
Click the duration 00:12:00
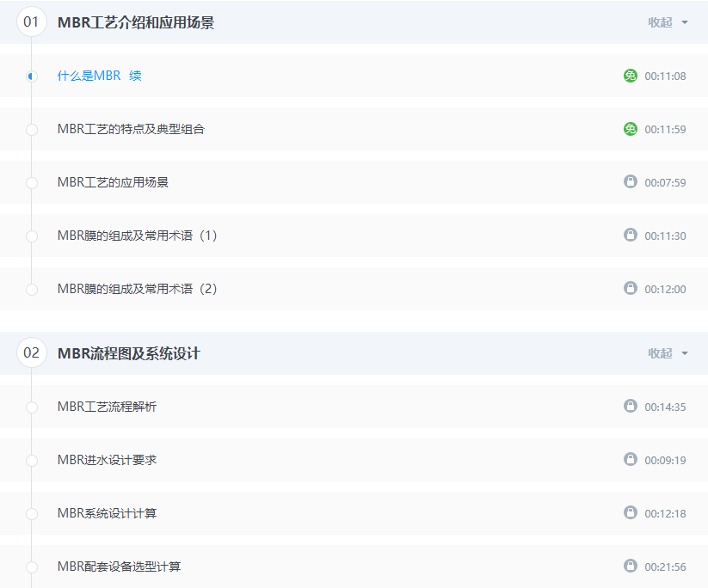click(x=665, y=289)
